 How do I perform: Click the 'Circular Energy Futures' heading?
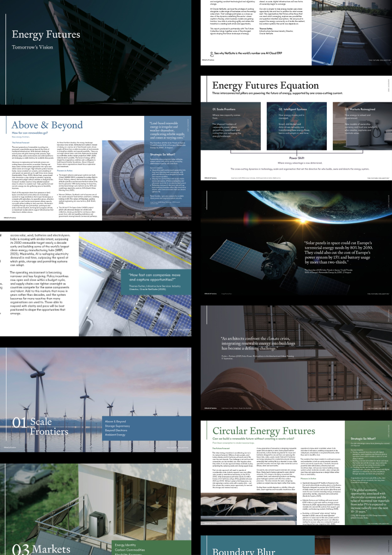click(264, 431)
